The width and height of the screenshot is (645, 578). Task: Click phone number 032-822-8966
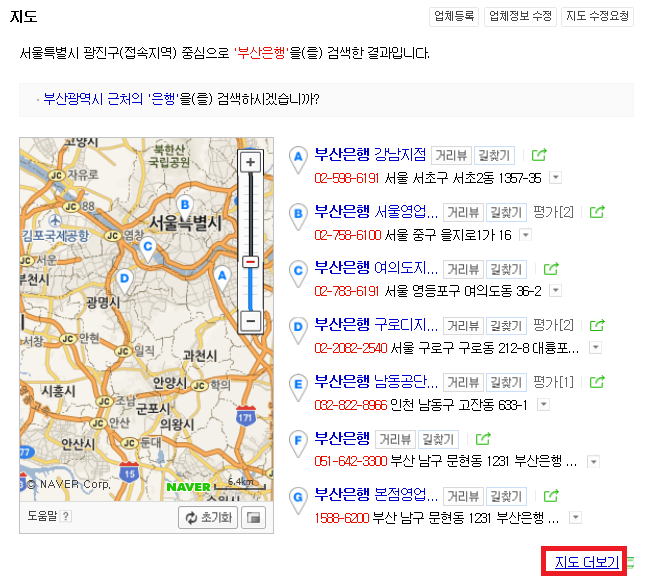tap(350, 405)
